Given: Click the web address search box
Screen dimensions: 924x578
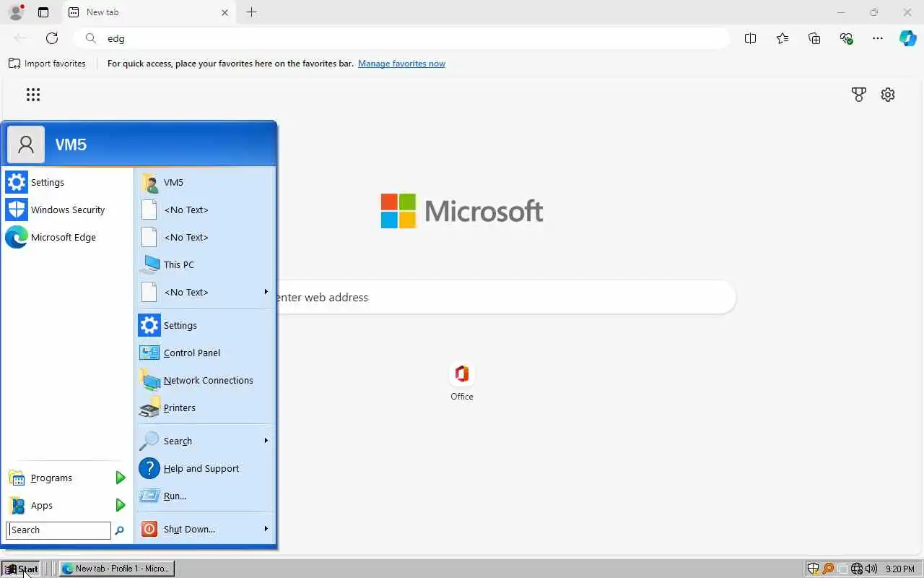Looking at the screenshot, I should [x=505, y=297].
